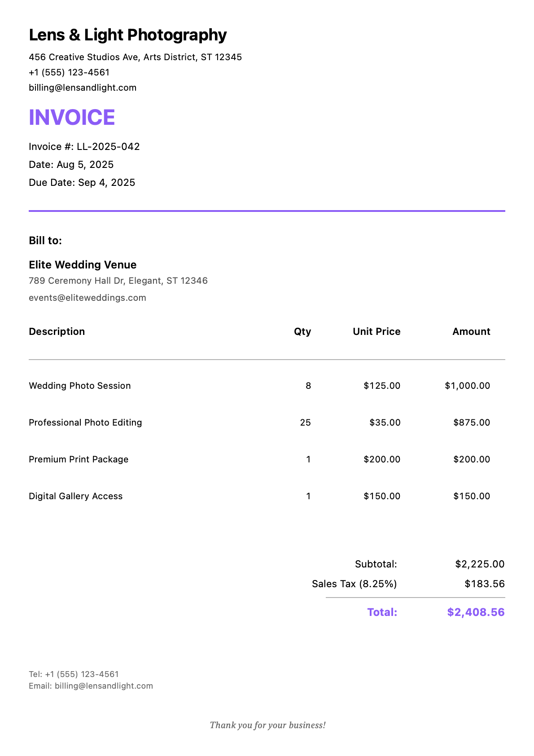
Task: Click the Amount column header
Action: (x=471, y=331)
